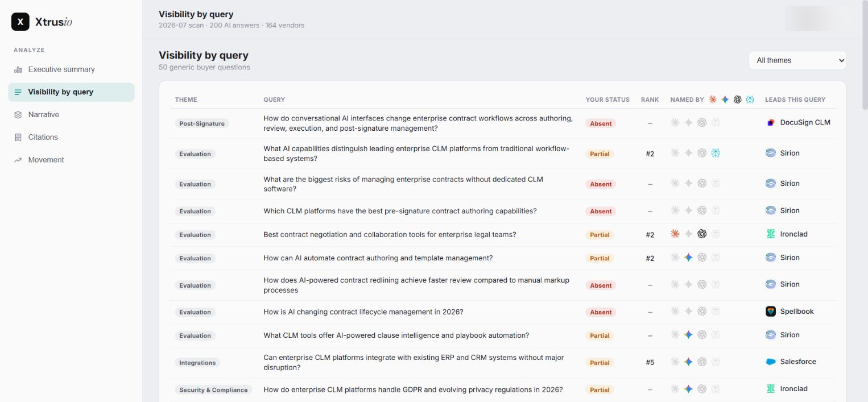
Task: Go to the Narrative section
Action: [71, 115]
